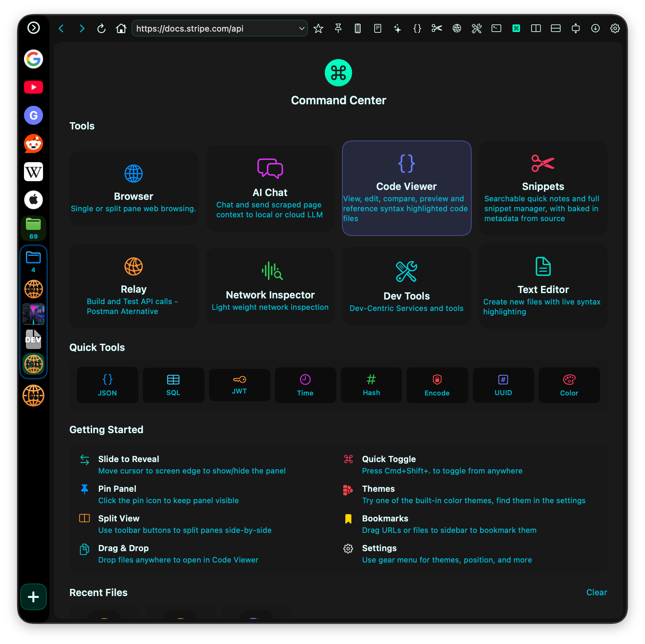The image size is (645, 644).
Task: Open the AI sparkle tool in toolbar
Action: 398,28
